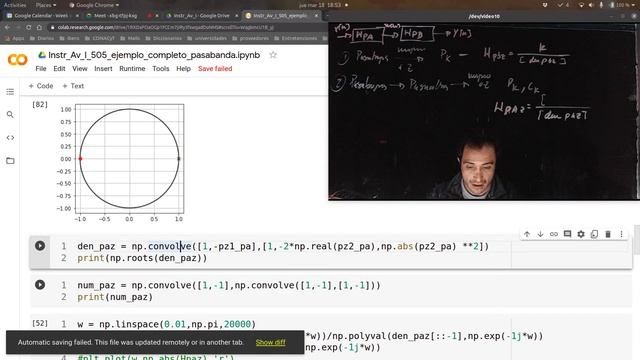This screenshot has width=640, height=360.
Task: Open the Diccionarios bookmark folder
Action: [x=164, y=38]
